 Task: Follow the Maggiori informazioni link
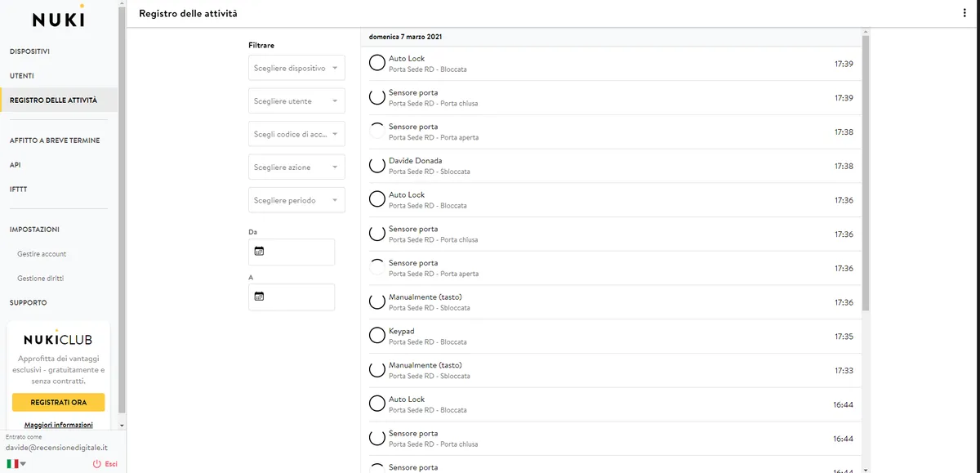pos(58,425)
